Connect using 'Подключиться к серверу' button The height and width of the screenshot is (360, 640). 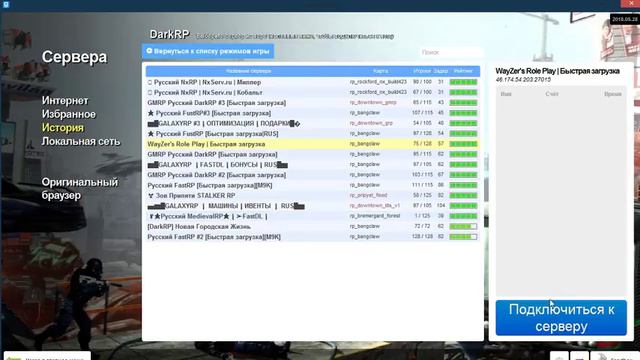point(561,318)
